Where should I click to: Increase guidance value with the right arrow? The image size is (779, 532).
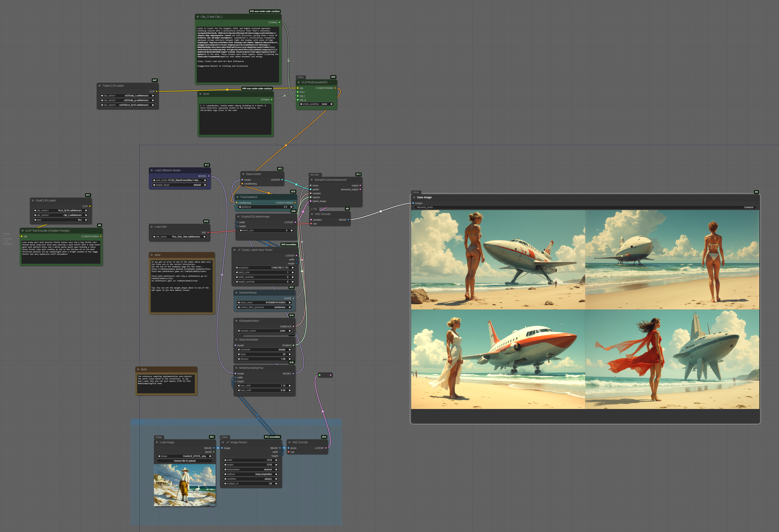click(x=291, y=207)
